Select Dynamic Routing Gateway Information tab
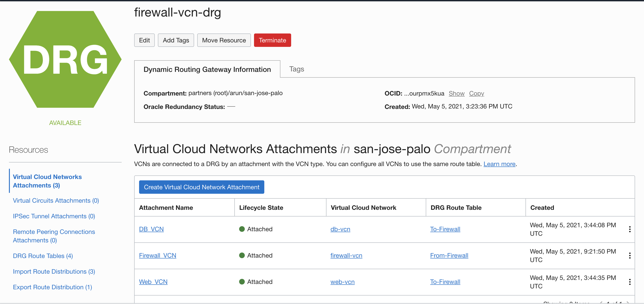644x304 pixels. pyautogui.click(x=207, y=69)
